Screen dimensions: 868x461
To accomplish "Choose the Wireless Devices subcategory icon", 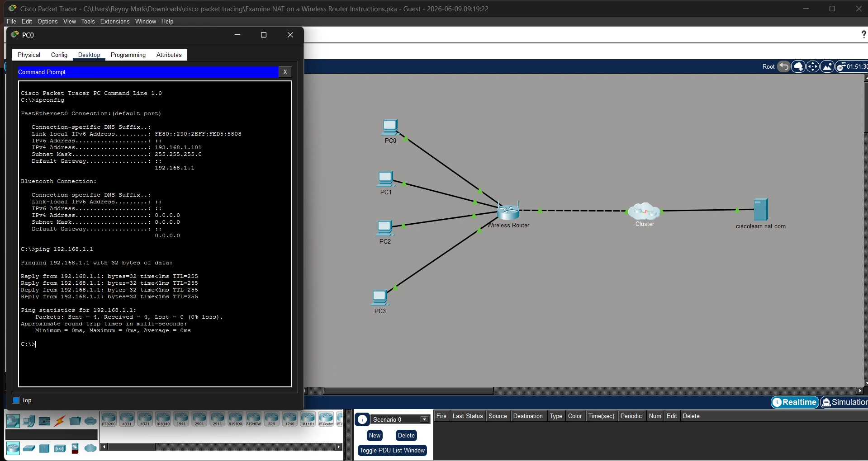I will [x=60, y=448].
